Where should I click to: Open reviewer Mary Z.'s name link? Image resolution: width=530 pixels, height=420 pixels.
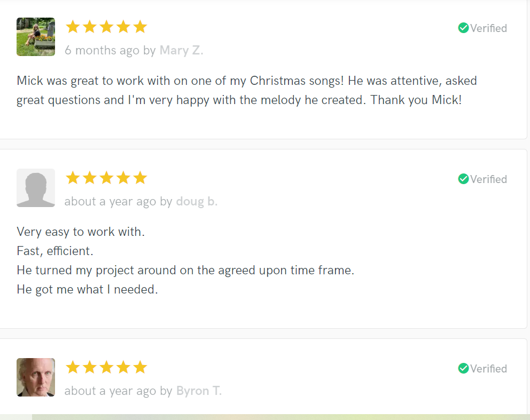(182, 51)
